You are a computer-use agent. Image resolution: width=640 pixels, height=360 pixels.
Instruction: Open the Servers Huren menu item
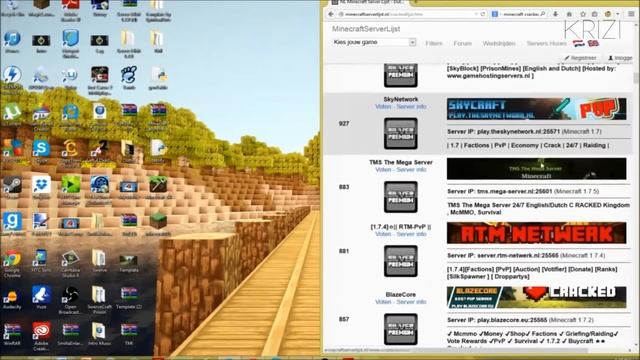coord(546,43)
